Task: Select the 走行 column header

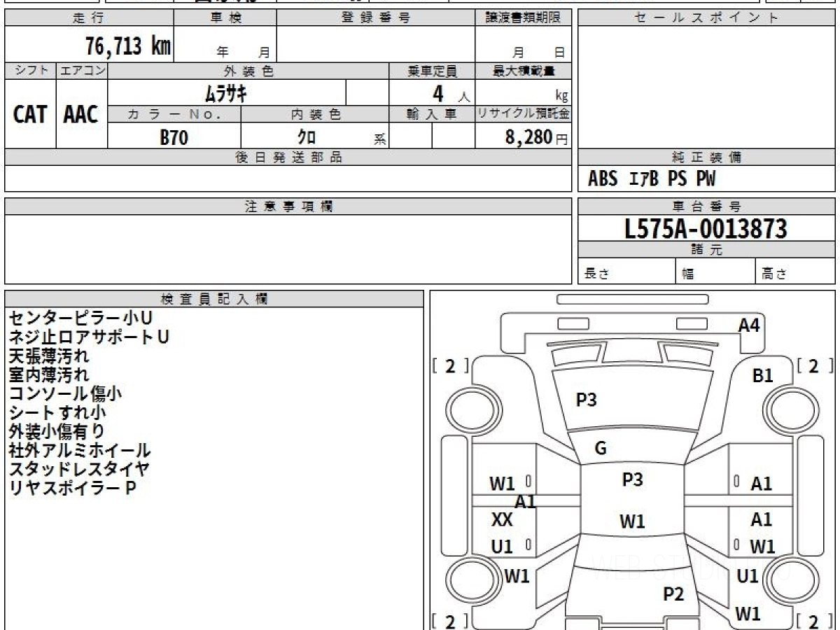Action: [x=89, y=18]
